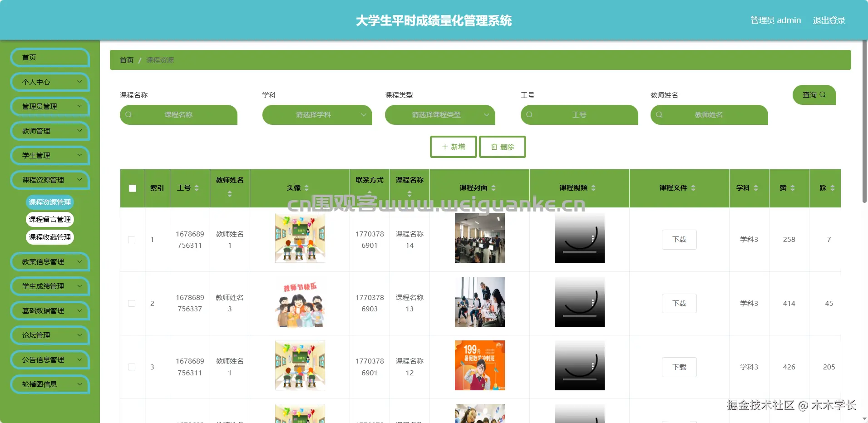Check the row 3 checkbox

coord(132,367)
